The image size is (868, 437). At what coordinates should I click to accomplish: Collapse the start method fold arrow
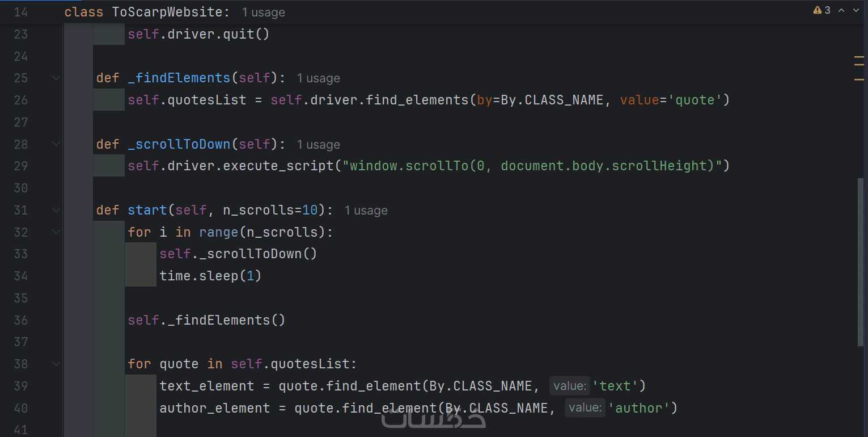56,210
